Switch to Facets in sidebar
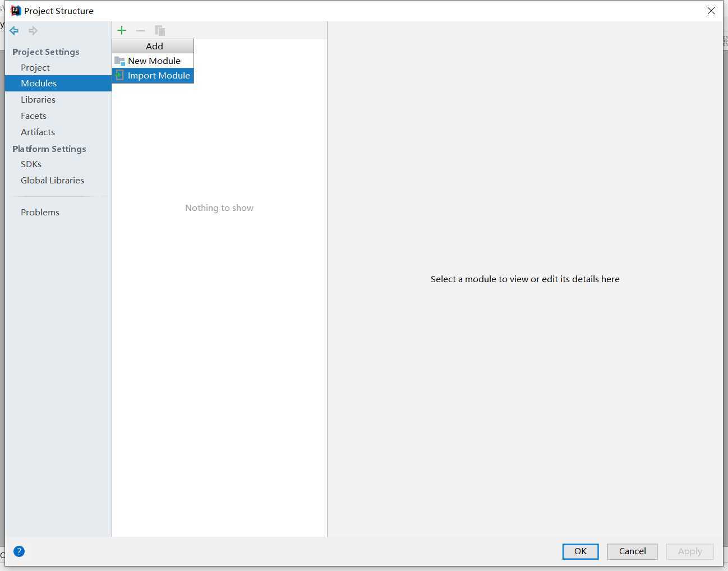This screenshot has width=728, height=571. point(34,116)
